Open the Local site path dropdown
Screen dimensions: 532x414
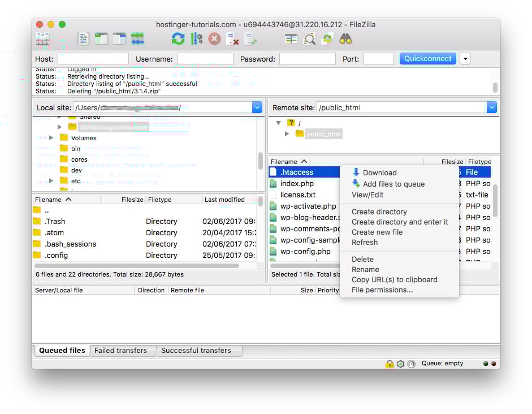[x=257, y=107]
